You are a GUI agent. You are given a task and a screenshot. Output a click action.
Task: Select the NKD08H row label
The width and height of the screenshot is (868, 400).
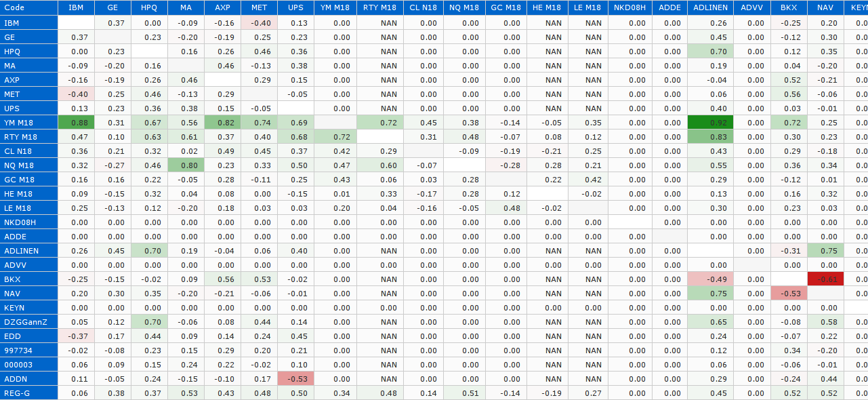click(x=29, y=222)
